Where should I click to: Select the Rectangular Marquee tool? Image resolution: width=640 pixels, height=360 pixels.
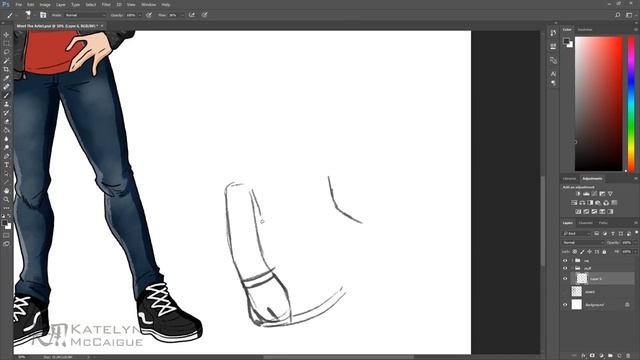(x=6, y=43)
